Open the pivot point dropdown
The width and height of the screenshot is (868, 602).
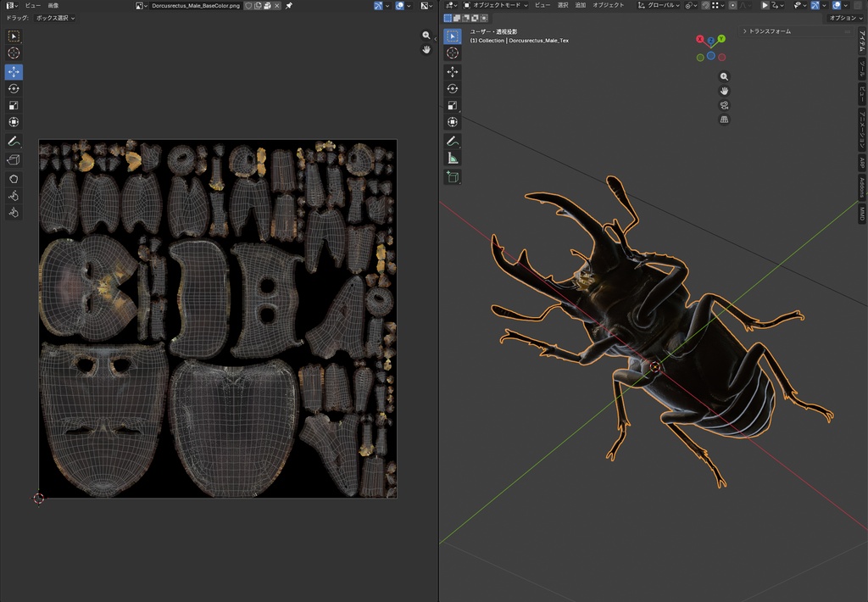coord(692,5)
